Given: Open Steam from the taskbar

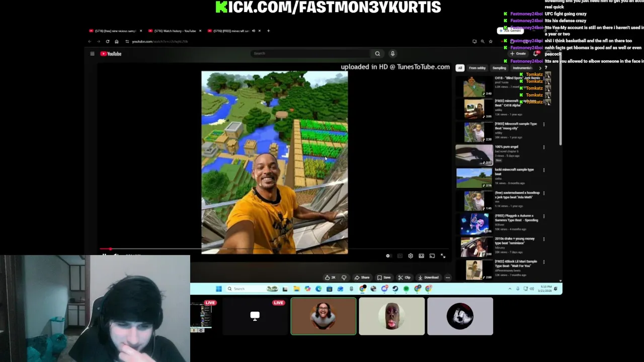Looking at the screenshot, I should tap(395, 289).
